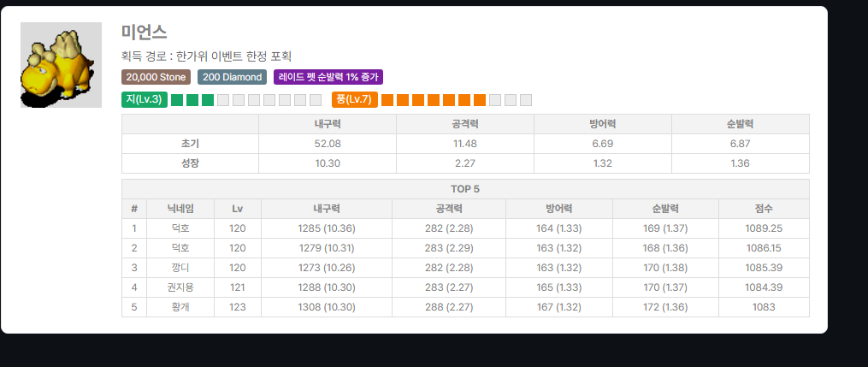Viewport: 868px width, 367px height.
Task: Select the green 지(Lv.3) element label
Action: 145,99
